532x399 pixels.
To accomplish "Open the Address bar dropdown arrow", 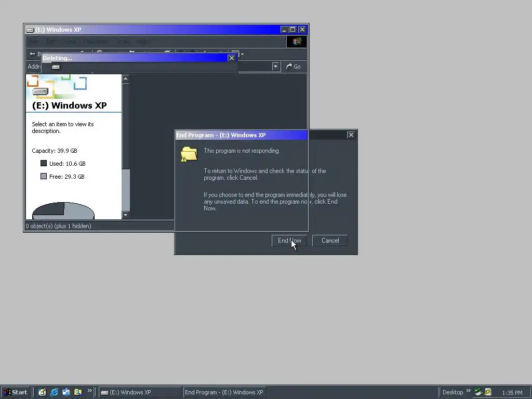I will 275,66.
